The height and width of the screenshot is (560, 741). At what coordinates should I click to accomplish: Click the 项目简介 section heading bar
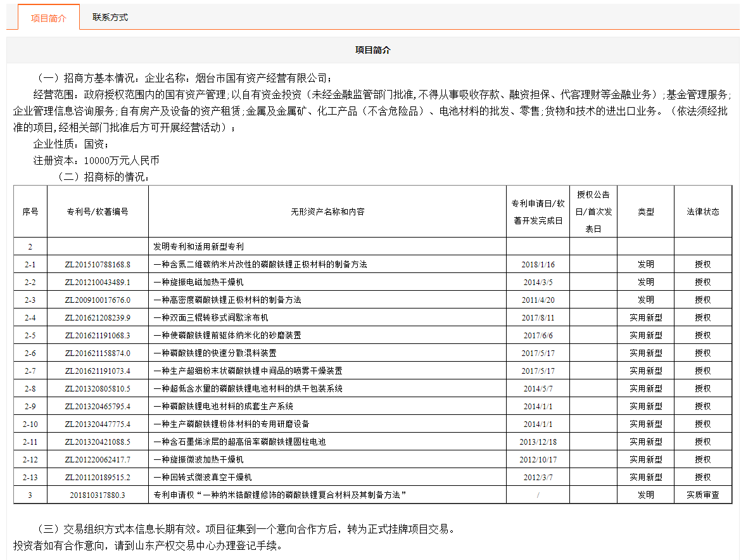click(372, 50)
